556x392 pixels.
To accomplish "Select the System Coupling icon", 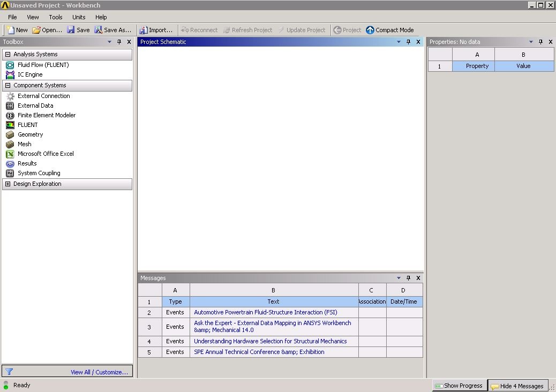I will (10, 174).
